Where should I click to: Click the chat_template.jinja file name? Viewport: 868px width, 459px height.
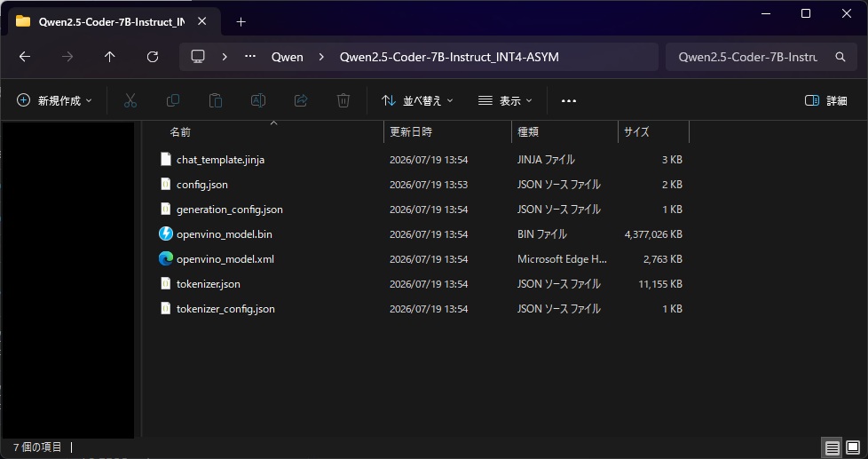(x=220, y=160)
